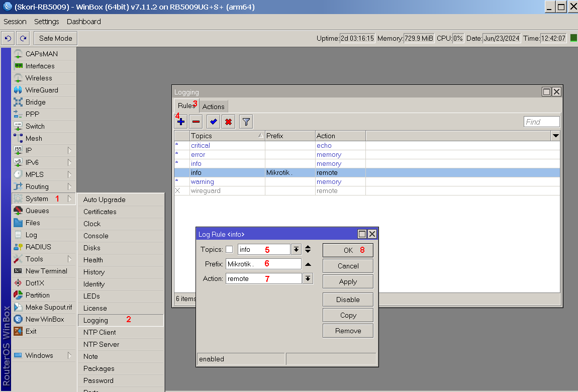Open the Action dropdown list
578x392 pixels.
pos(308,278)
